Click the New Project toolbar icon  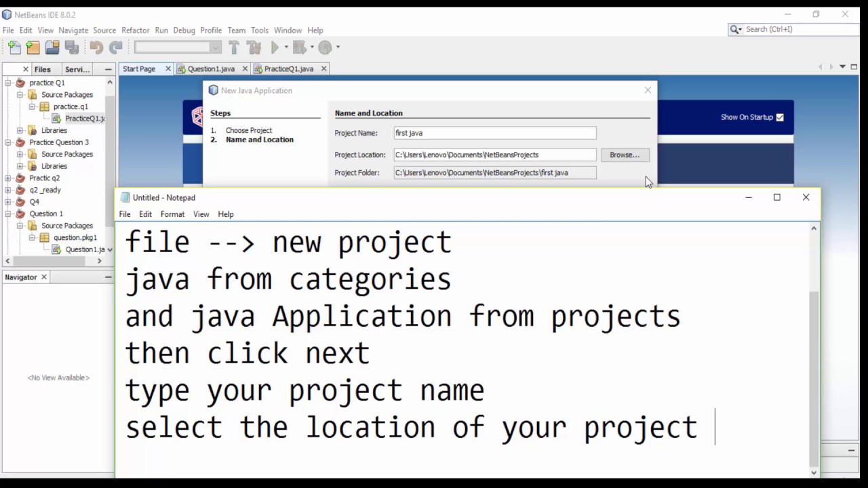point(33,47)
